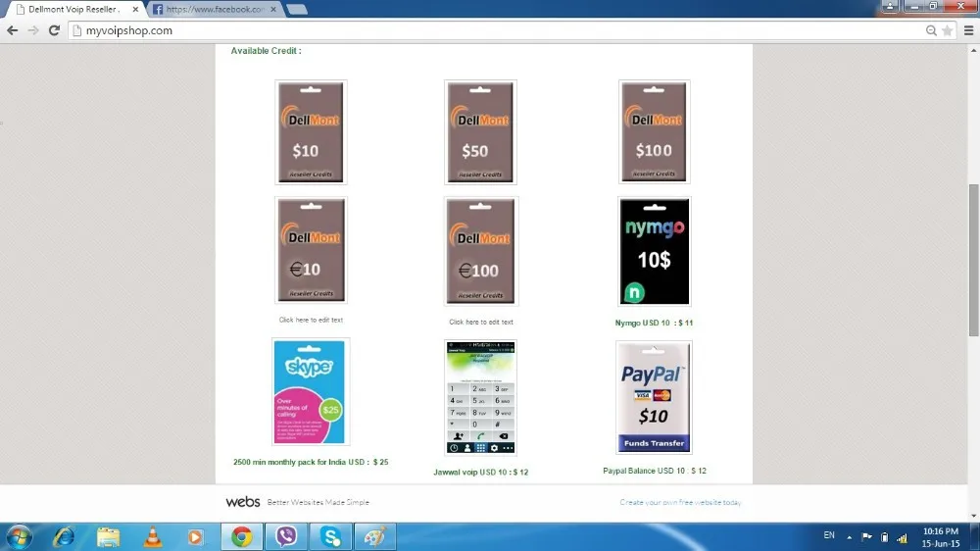Click the page scrollbar up arrow
The width and height of the screenshot is (980, 551).
pos(973,50)
